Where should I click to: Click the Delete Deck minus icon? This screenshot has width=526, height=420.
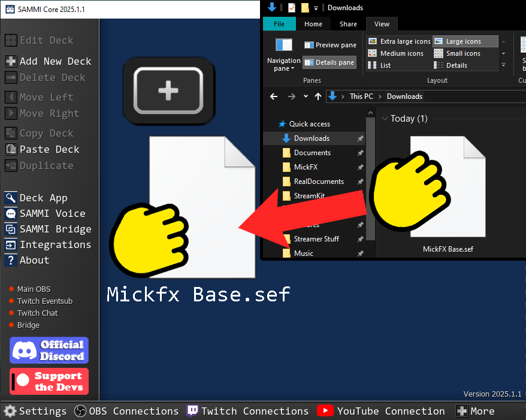tap(11, 77)
